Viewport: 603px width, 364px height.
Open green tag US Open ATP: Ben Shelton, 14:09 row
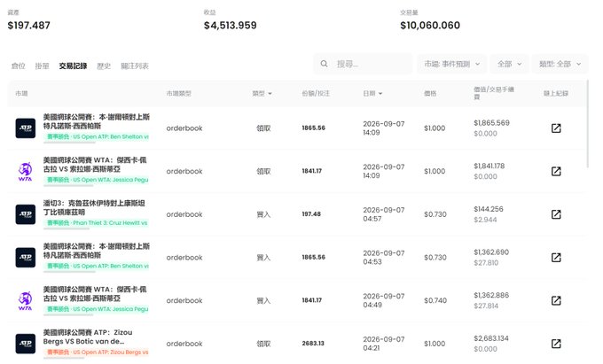coord(96,136)
